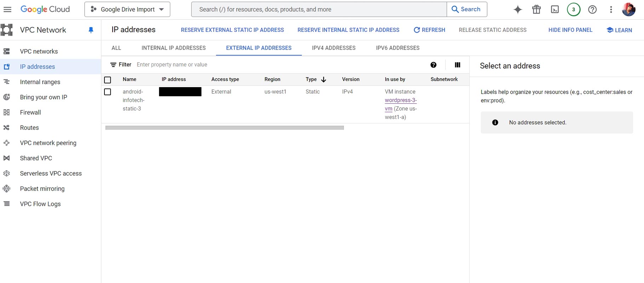Click the VPC Flow Logs icon
The image size is (644, 283).
(6, 204)
